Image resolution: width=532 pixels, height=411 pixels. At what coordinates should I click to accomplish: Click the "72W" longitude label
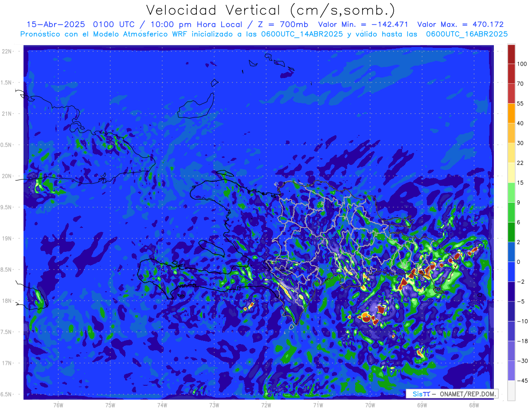266,405
